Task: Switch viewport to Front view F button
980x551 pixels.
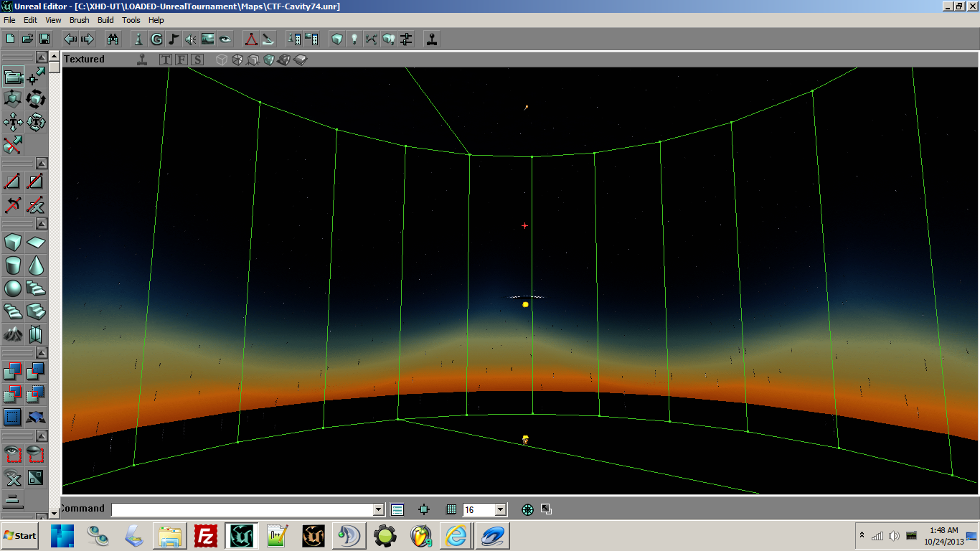Action: click(182, 60)
